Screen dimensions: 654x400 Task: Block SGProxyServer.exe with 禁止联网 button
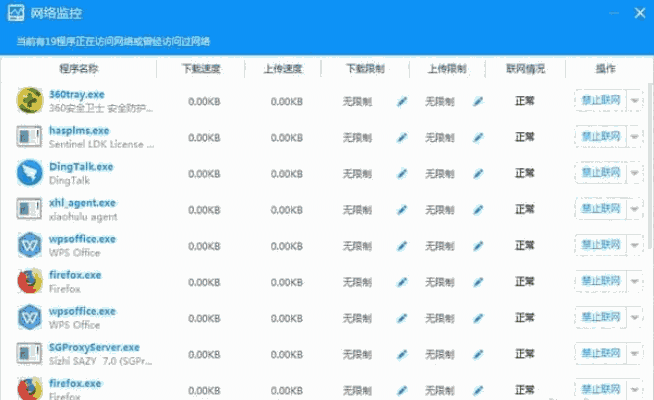tap(601, 354)
